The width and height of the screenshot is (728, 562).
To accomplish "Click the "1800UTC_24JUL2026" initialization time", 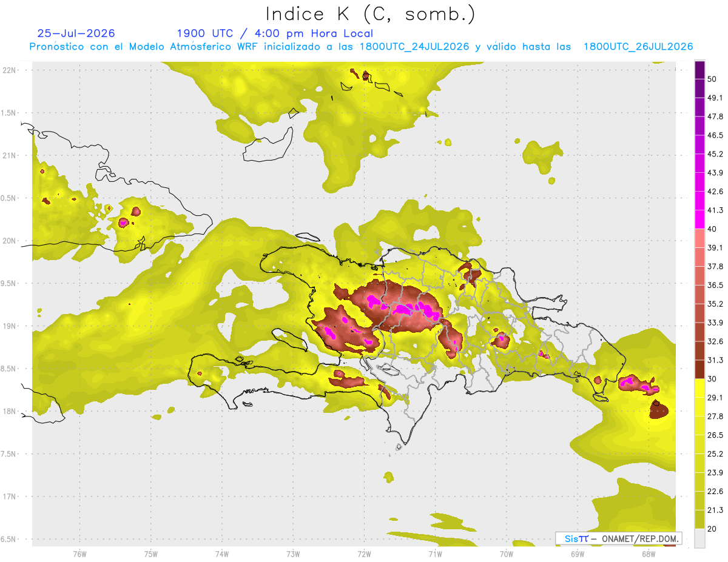I will pyautogui.click(x=414, y=47).
